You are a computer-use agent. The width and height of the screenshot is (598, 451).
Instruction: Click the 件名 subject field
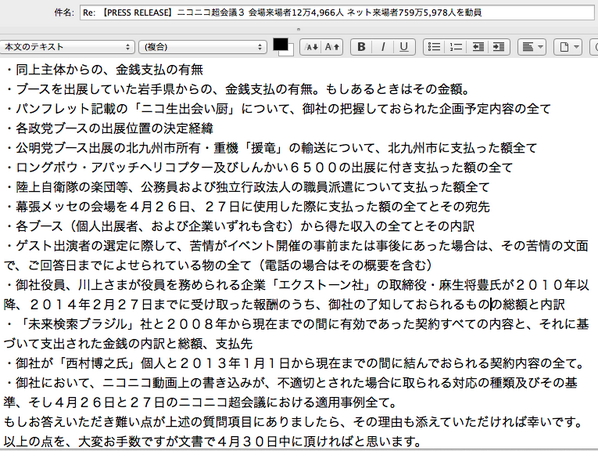click(x=337, y=13)
